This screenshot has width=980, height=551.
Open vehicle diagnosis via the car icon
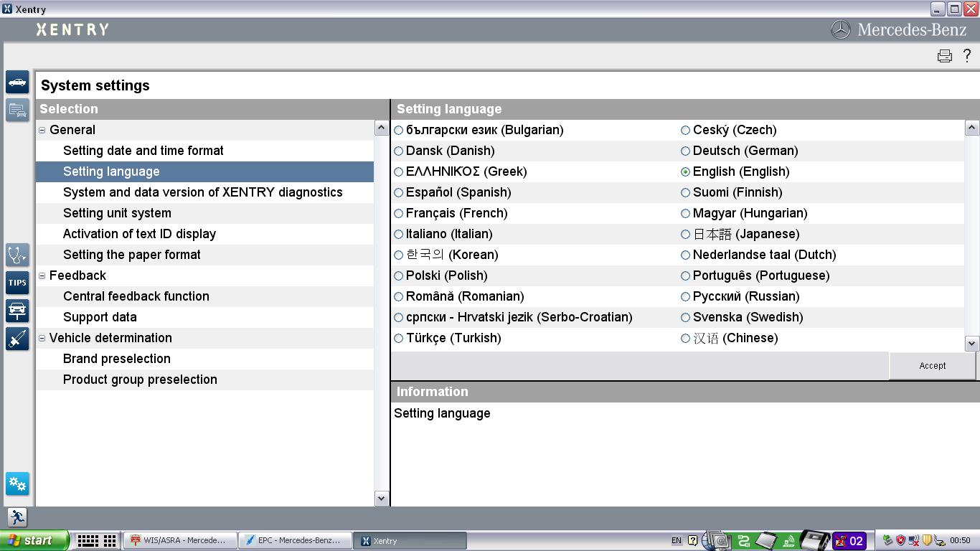[17, 82]
